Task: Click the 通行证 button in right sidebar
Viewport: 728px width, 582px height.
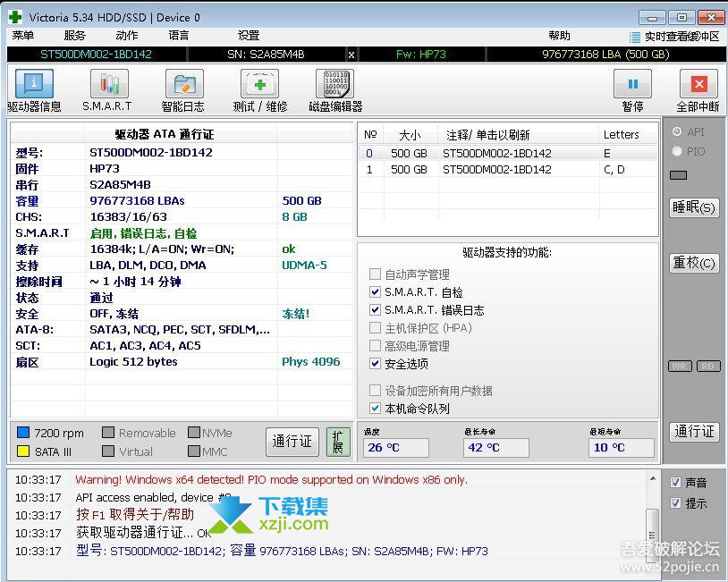Action: click(x=694, y=432)
